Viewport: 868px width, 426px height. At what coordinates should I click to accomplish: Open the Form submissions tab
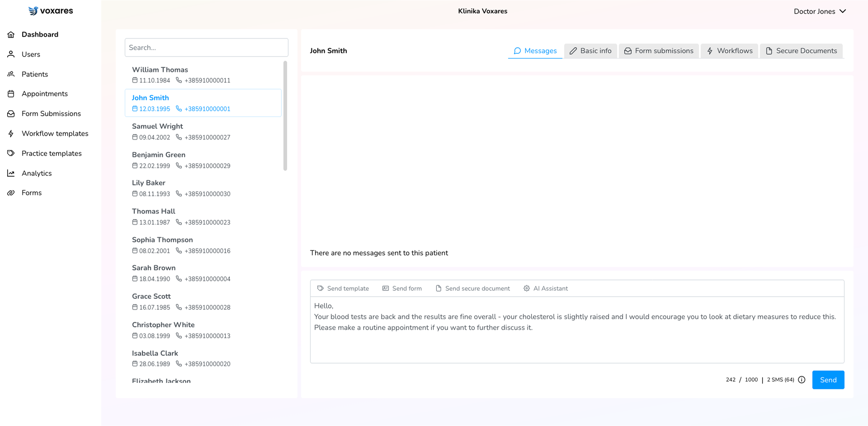tap(659, 51)
